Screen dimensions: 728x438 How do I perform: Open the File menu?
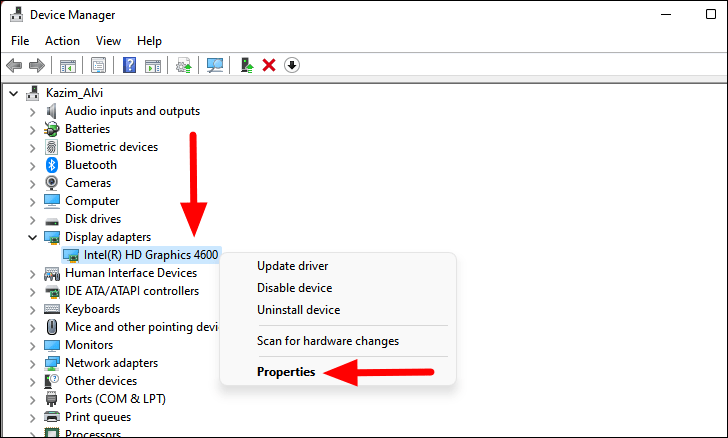pyautogui.click(x=20, y=41)
